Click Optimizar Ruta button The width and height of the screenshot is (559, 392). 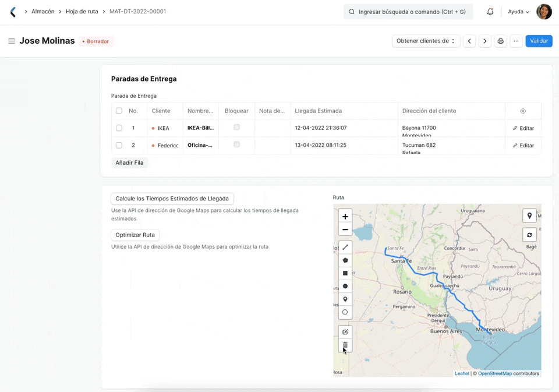[135, 235]
